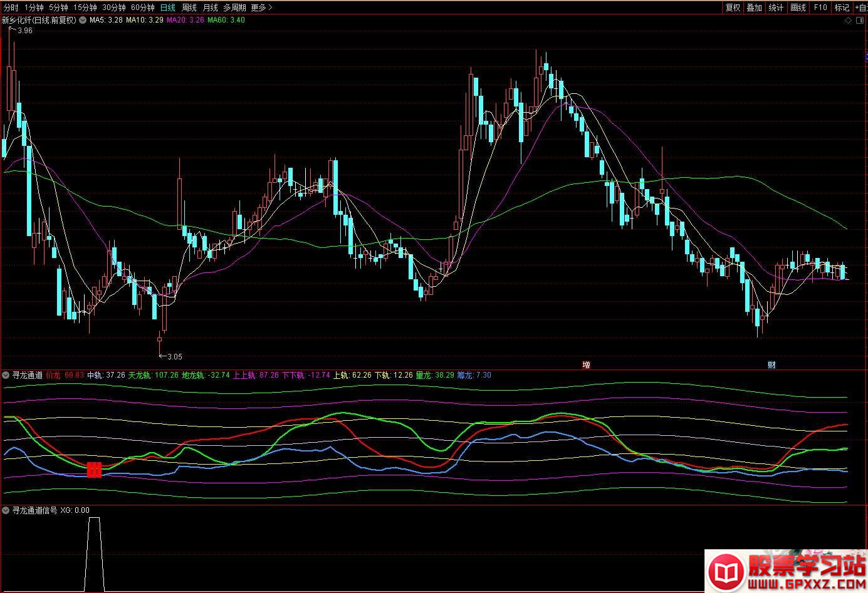Click the 统计 statistics button

[x=776, y=8]
